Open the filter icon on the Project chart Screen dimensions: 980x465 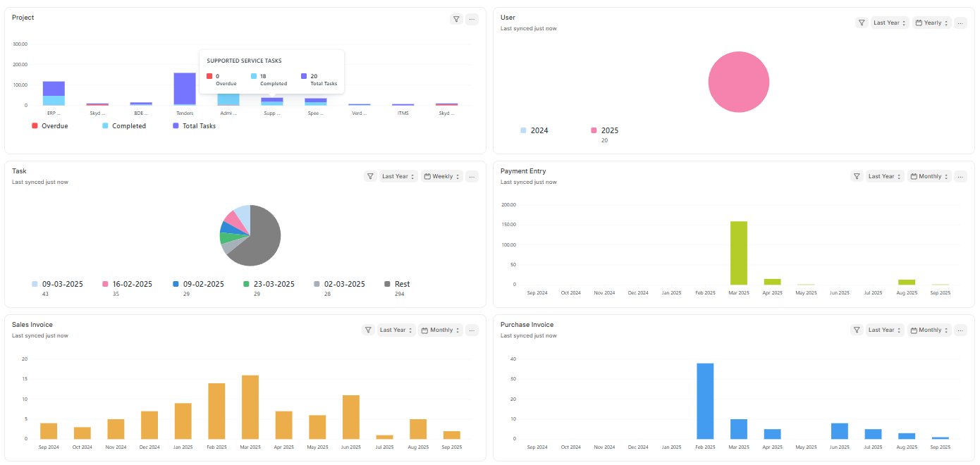[x=456, y=19]
